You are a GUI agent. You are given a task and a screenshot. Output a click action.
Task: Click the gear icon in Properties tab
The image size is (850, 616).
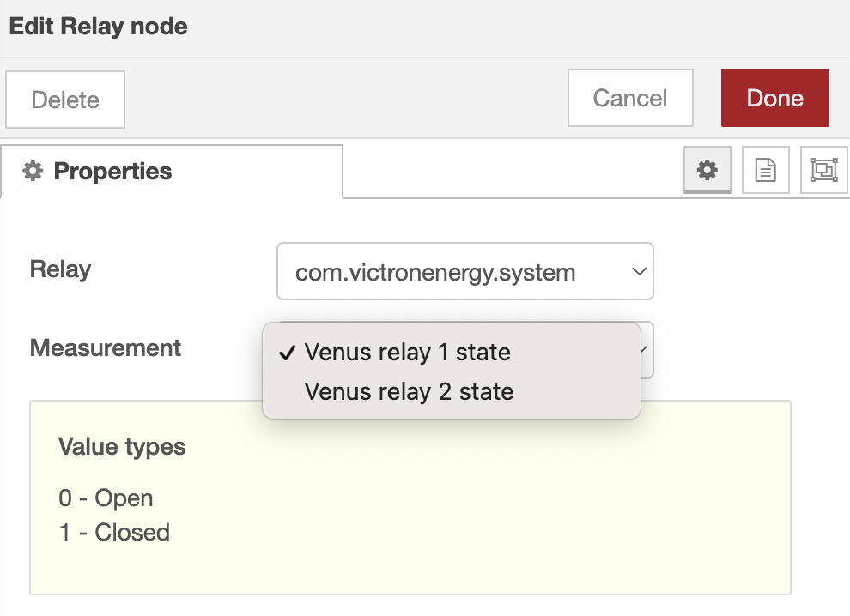point(33,172)
